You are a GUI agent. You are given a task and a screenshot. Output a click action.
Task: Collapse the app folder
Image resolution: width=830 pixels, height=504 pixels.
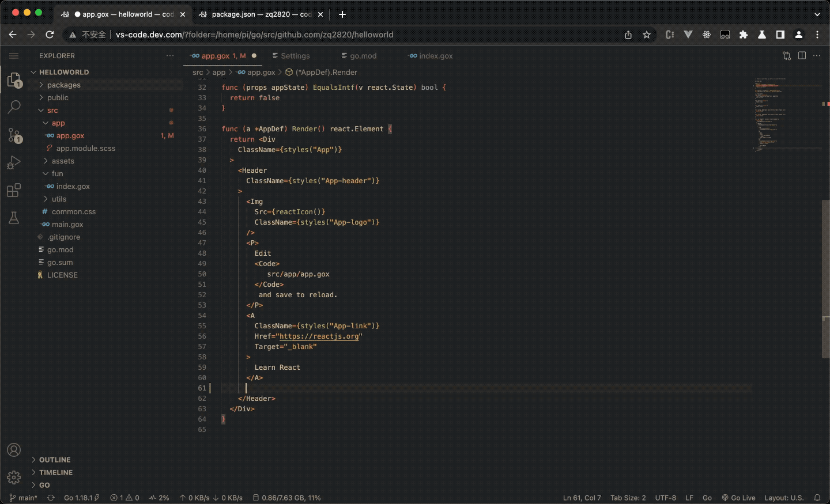107,123
